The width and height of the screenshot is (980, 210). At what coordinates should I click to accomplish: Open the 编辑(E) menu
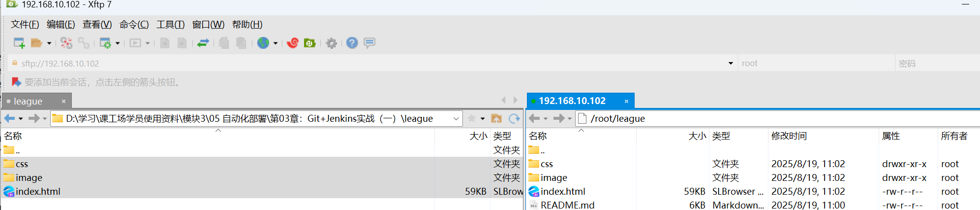pos(61,24)
